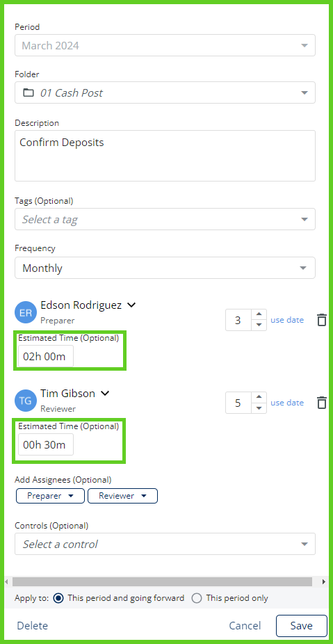Expand chevron next to Edson Rodriguez name

131,305
